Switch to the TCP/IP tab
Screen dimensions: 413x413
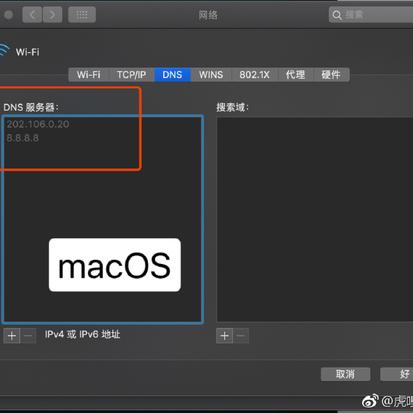click(131, 75)
